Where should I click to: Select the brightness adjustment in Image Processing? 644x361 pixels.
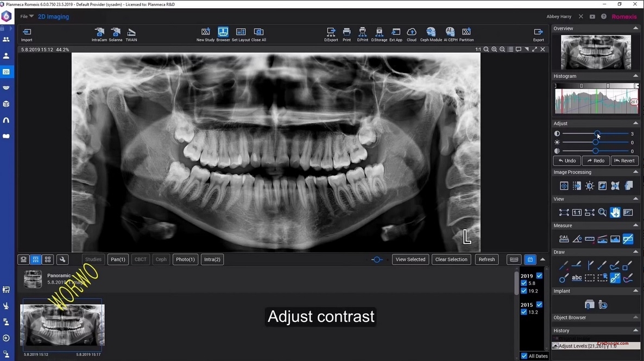[x=590, y=186]
